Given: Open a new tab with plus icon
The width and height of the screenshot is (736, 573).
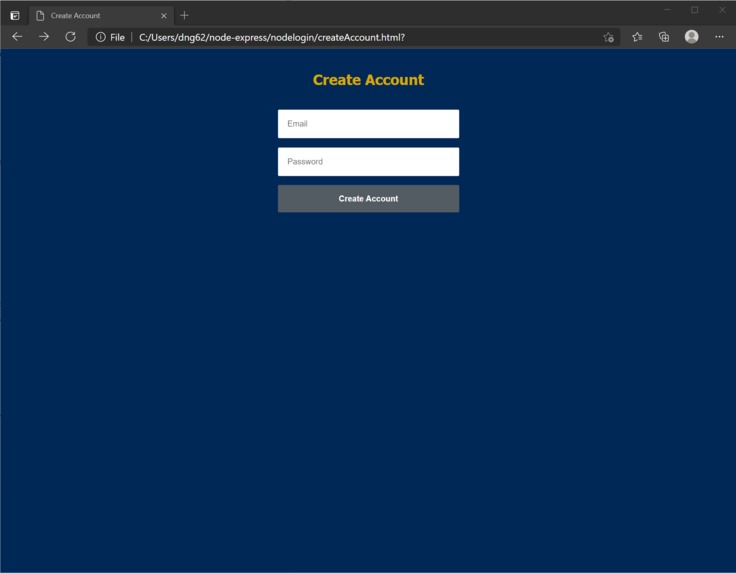Looking at the screenshot, I should pyautogui.click(x=184, y=15).
